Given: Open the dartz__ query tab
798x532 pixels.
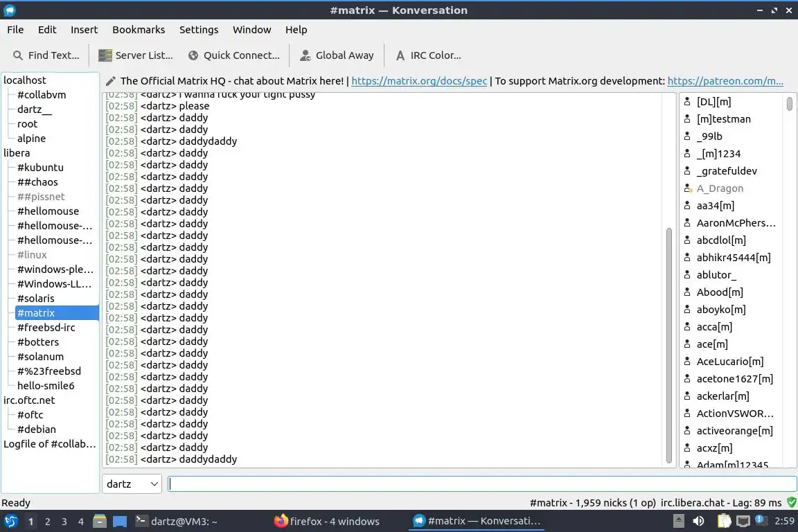Looking at the screenshot, I should [x=35, y=109].
